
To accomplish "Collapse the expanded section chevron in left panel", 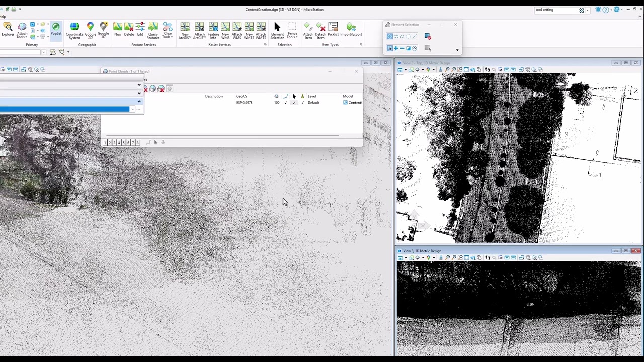I will click(x=139, y=101).
